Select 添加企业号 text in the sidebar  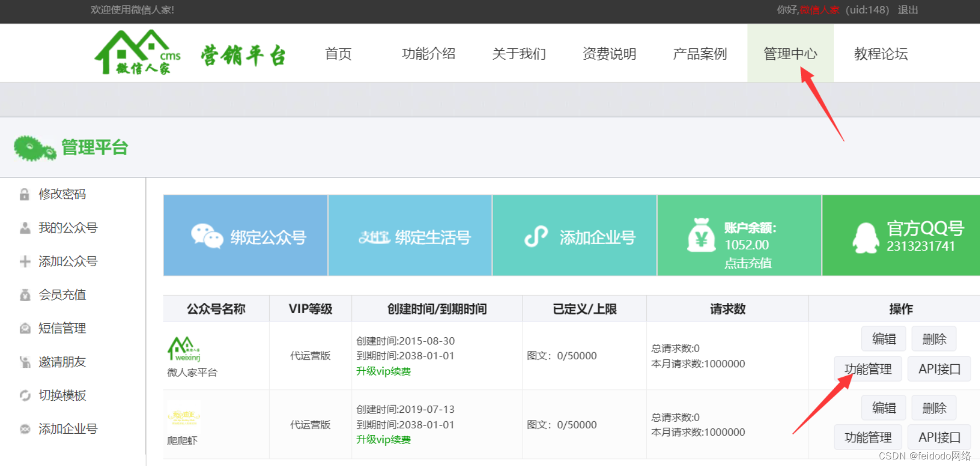(x=68, y=429)
